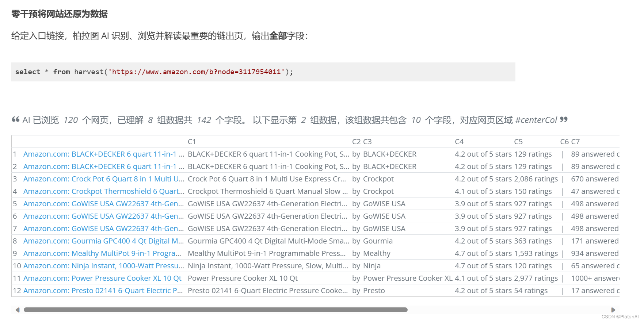Click the bold '全部' word in the description
The width and height of the screenshot is (644, 322).
point(278,36)
